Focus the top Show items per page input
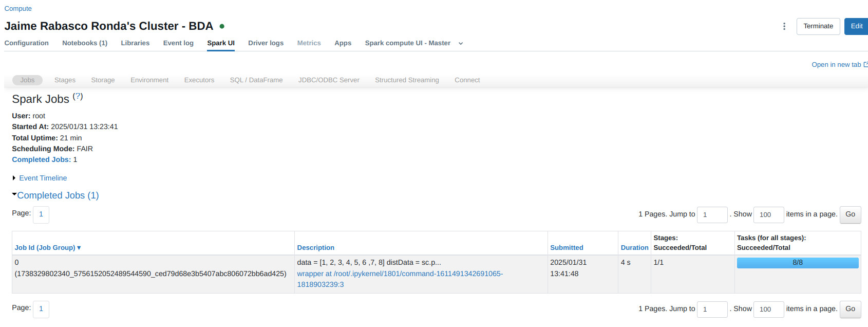Image resolution: width=868 pixels, height=327 pixels. (768, 214)
